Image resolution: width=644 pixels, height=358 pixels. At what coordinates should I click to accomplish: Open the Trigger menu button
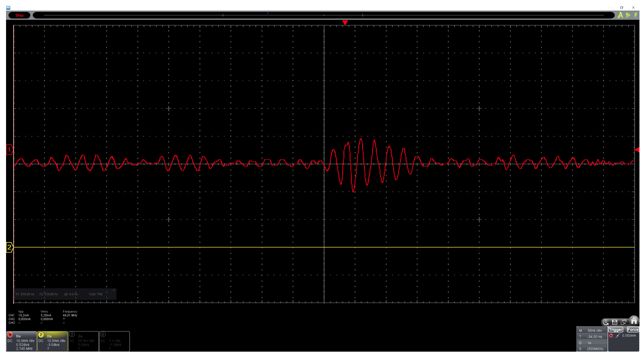coord(616,330)
